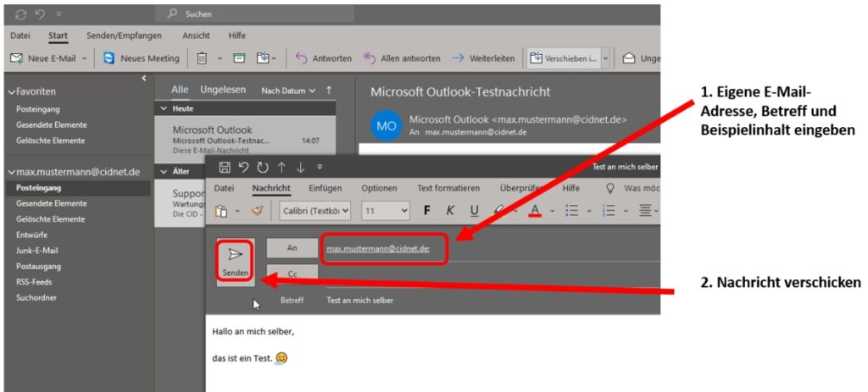Open the Hilfe tab in main window

(x=237, y=36)
